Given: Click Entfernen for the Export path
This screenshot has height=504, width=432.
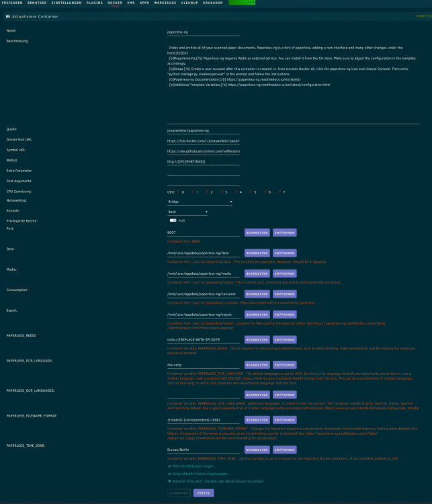Looking at the screenshot, I should tap(285, 314).
